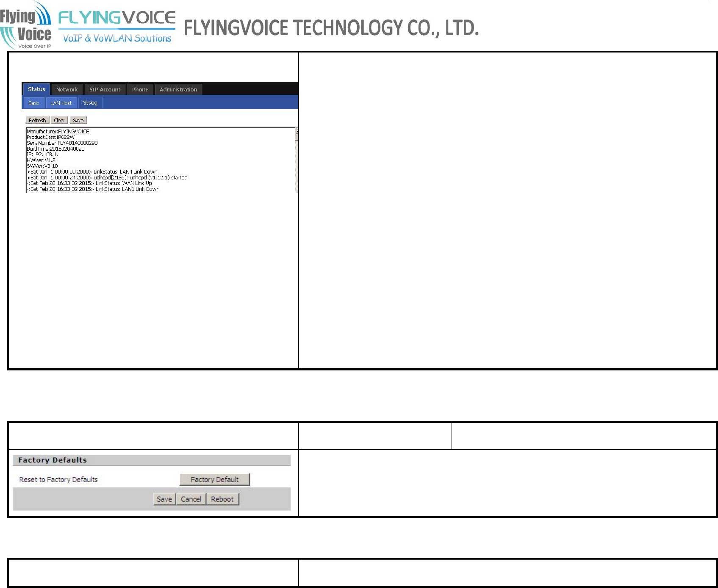718x588 pixels.
Task: Switch to the Network tab
Action: 67,90
